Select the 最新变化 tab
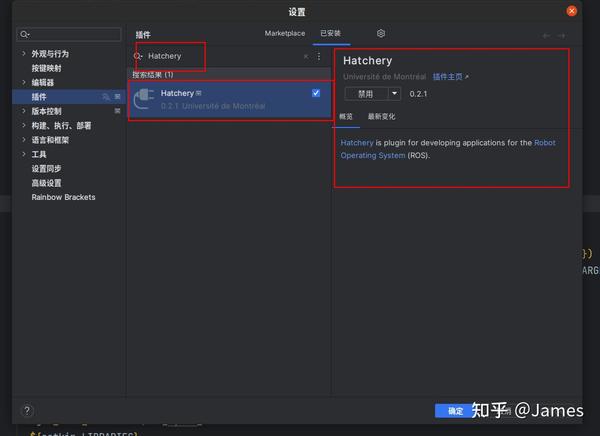 click(x=381, y=116)
